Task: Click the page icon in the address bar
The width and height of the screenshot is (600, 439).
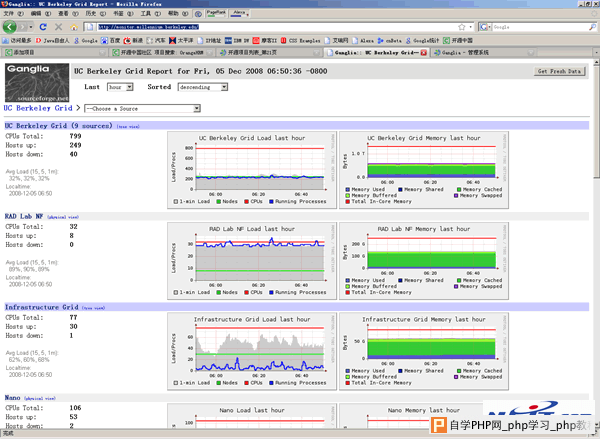Action: click(x=90, y=27)
